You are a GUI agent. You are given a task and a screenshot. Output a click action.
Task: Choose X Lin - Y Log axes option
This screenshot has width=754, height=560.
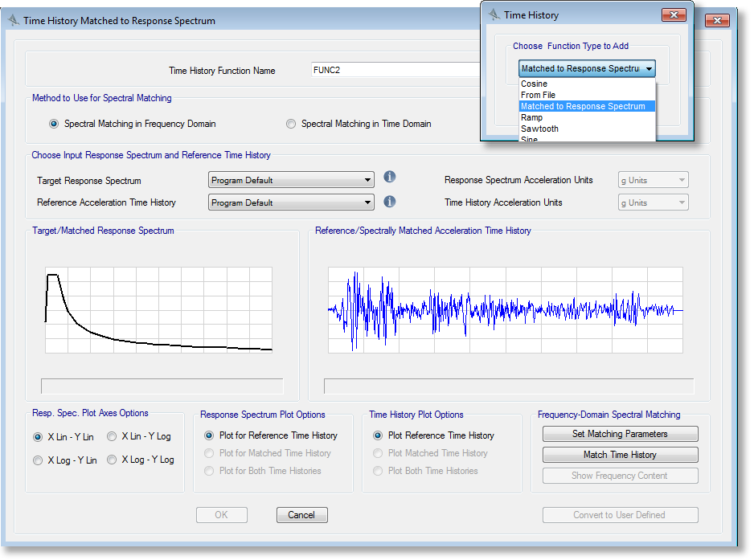coord(112,437)
